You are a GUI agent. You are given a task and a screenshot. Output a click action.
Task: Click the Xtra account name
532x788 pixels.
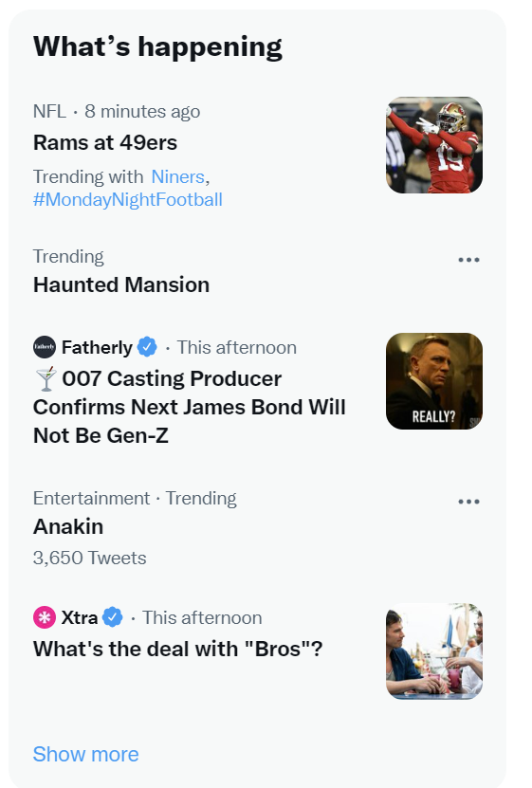(80, 617)
